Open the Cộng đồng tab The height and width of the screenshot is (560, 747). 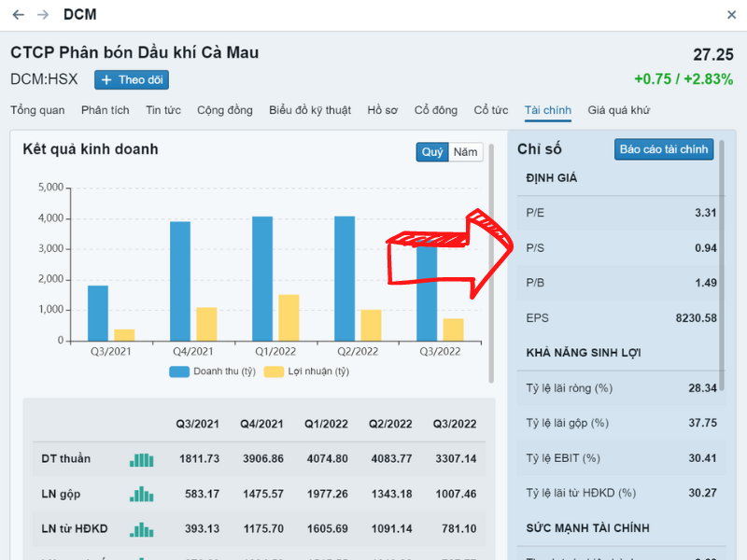coord(225,110)
